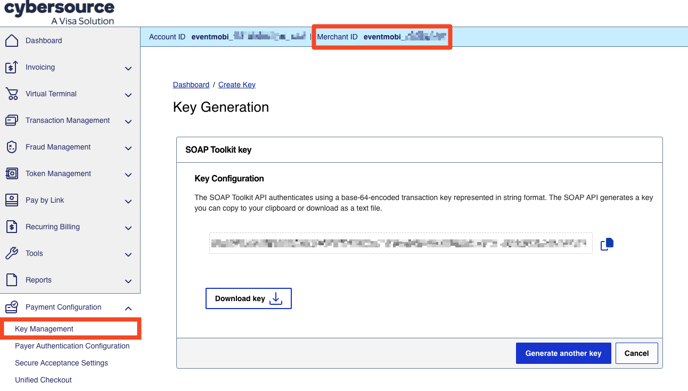
Task: Select Token Management label
Action: pos(58,173)
